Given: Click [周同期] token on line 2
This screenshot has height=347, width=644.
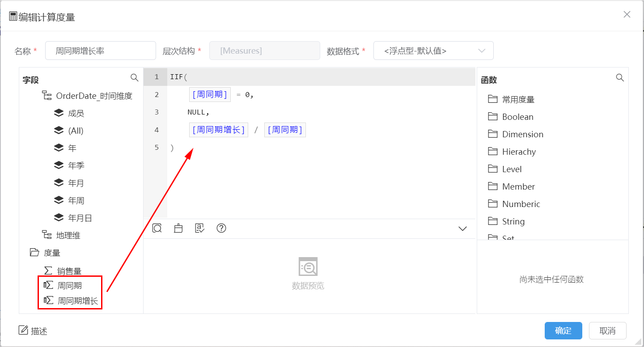Looking at the screenshot, I should (x=210, y=94).
